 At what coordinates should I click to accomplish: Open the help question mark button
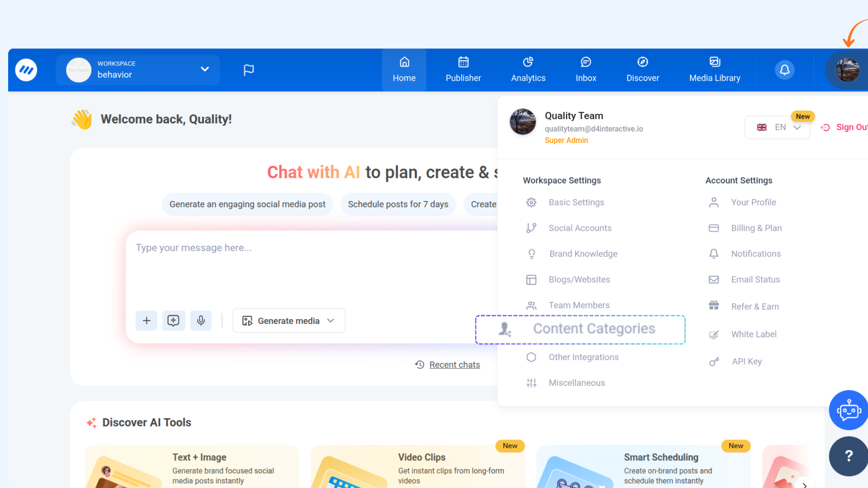click(x=848, y=456)
